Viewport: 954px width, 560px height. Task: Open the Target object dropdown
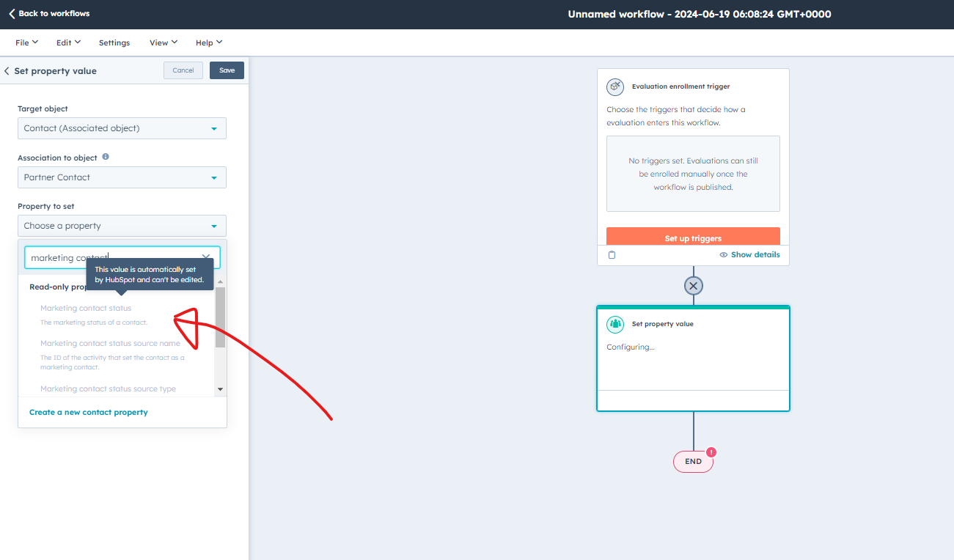(122, 128)
